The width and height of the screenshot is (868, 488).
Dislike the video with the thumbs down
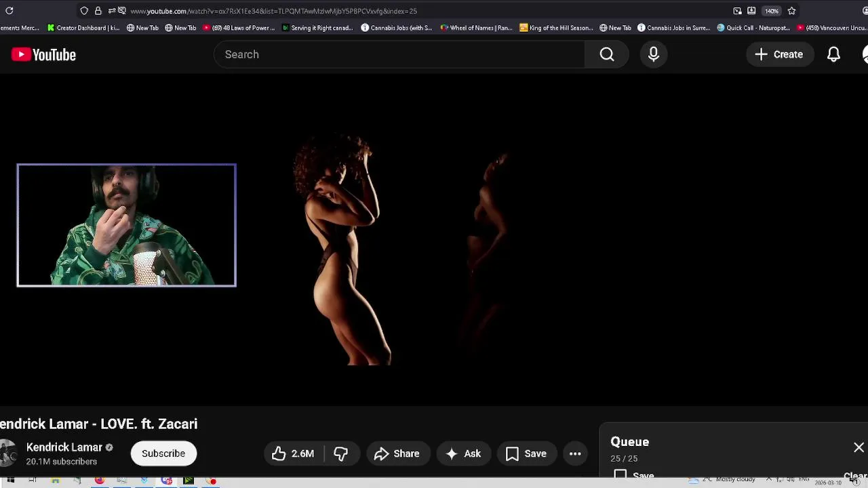point(341,453)
